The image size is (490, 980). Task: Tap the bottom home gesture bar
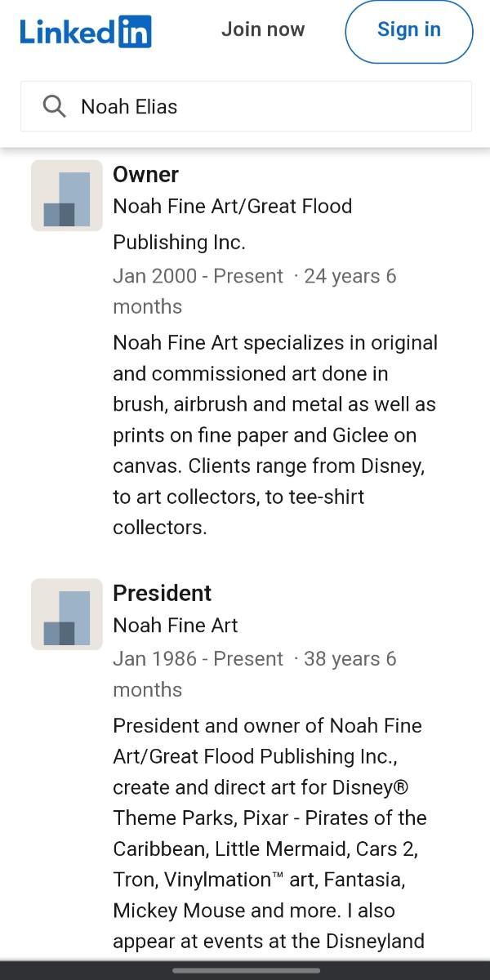click(x=245, y=970)
